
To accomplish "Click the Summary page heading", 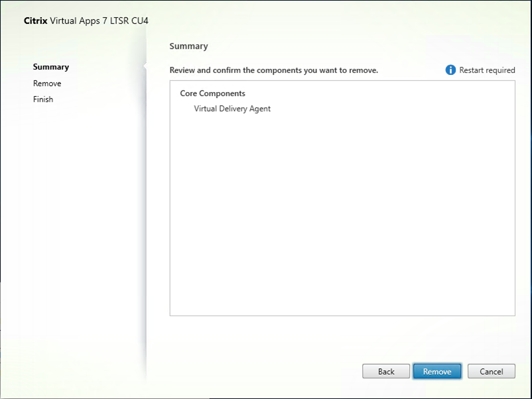I will click(188, 46).
